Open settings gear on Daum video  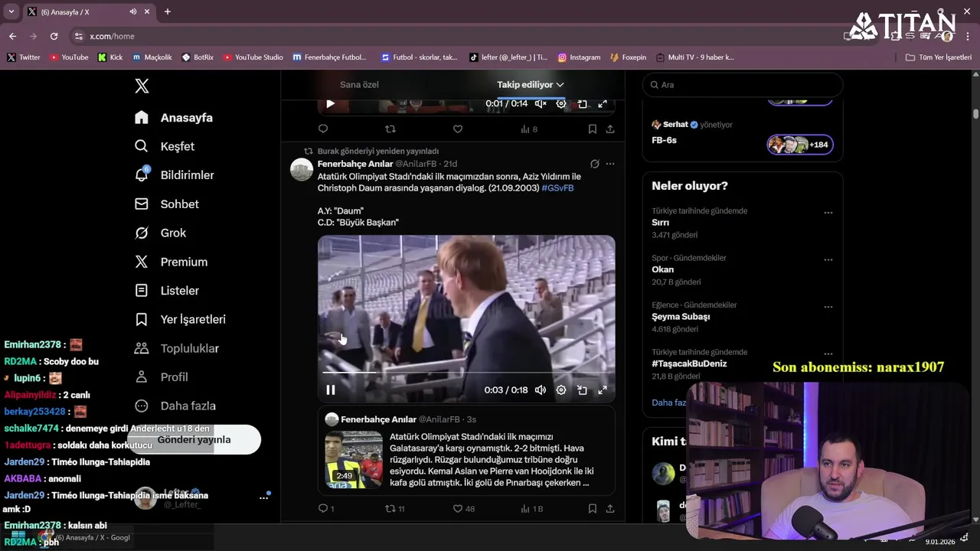tap(561, 390)
